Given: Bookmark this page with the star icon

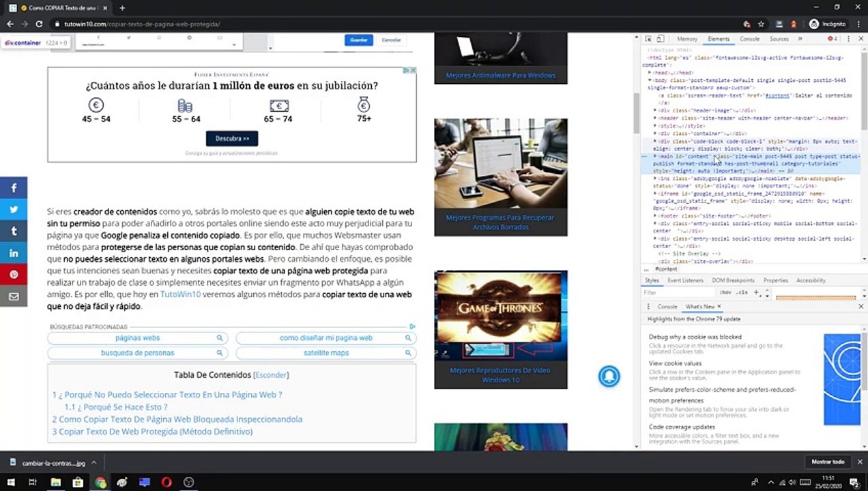Looking at the screenshot, I should pyautogui.click(x=761, y=24).
